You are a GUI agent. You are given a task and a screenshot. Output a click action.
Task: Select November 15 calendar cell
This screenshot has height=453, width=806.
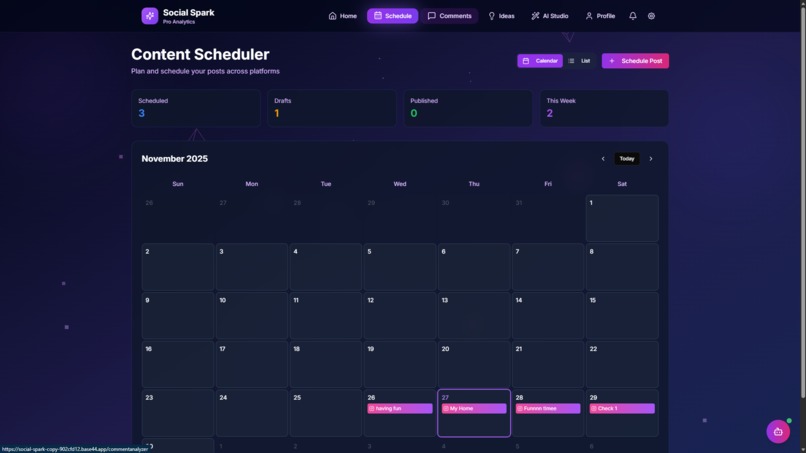[x=622, y=316]
